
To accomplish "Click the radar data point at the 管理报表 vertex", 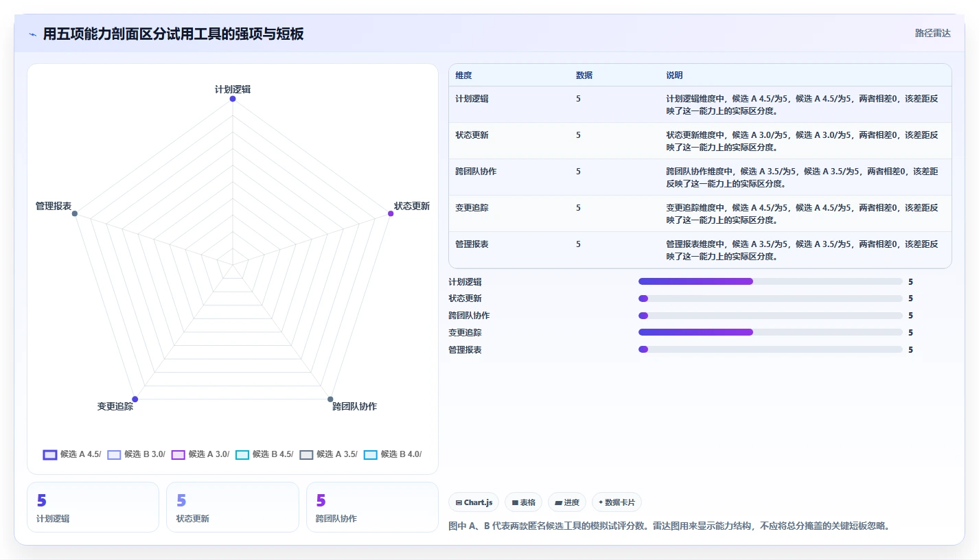I will (75, 213).
